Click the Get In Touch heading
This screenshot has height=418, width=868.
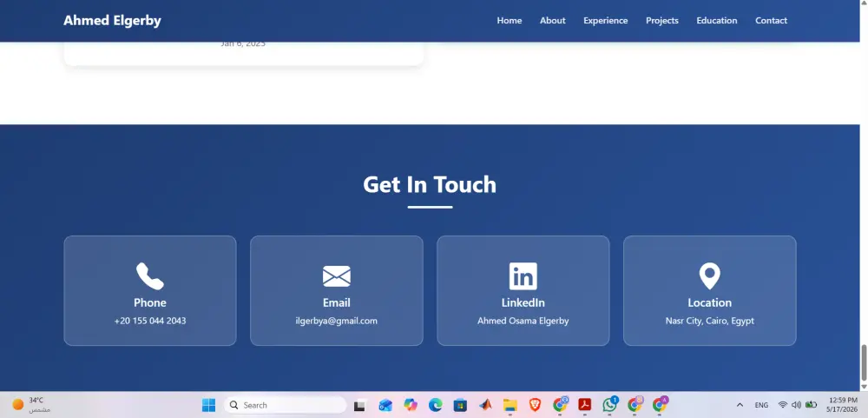tap(430, 184)
